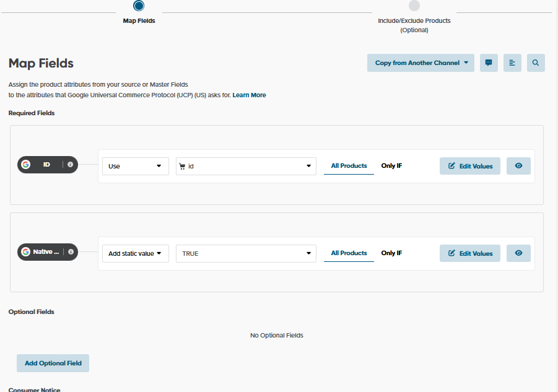The image size is (558, 392).
Task: Toggle the preview eye icon on the ID row
Action: [518, 165]
